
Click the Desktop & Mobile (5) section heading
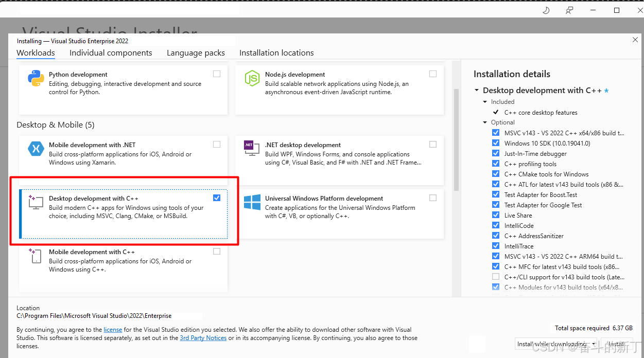click(56, 125)
